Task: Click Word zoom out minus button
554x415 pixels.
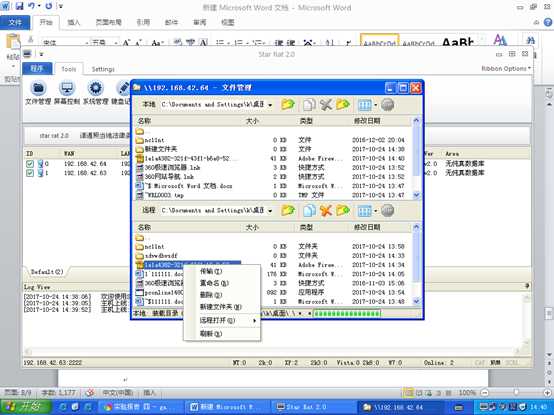Action: 485,392
